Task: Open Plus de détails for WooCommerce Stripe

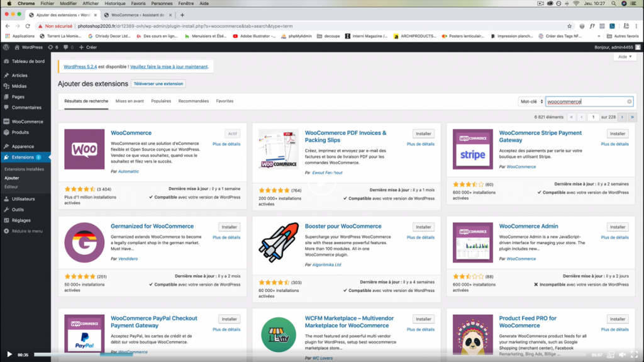Action: [x=614, y=144]
